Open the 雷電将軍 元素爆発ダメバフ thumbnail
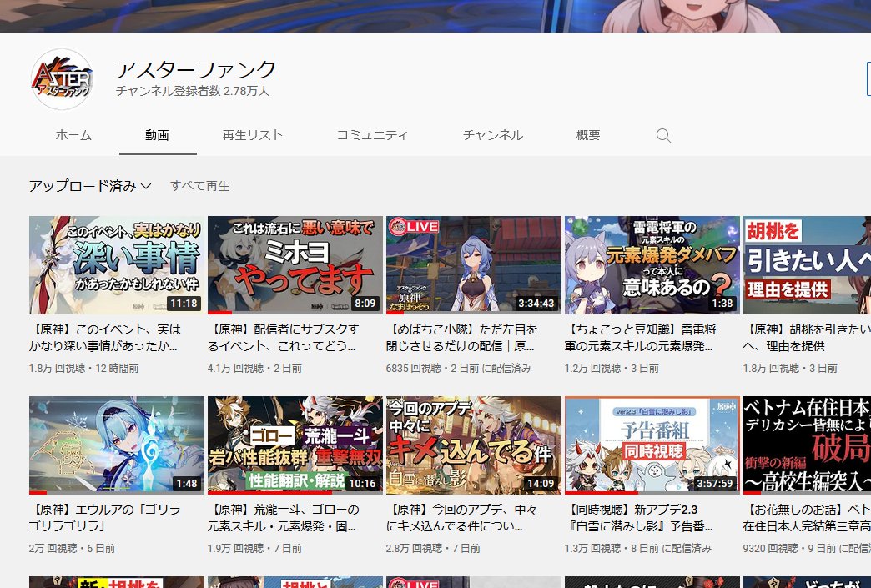Viewport: 871px width, 588px height. click(x=652, y=265)
